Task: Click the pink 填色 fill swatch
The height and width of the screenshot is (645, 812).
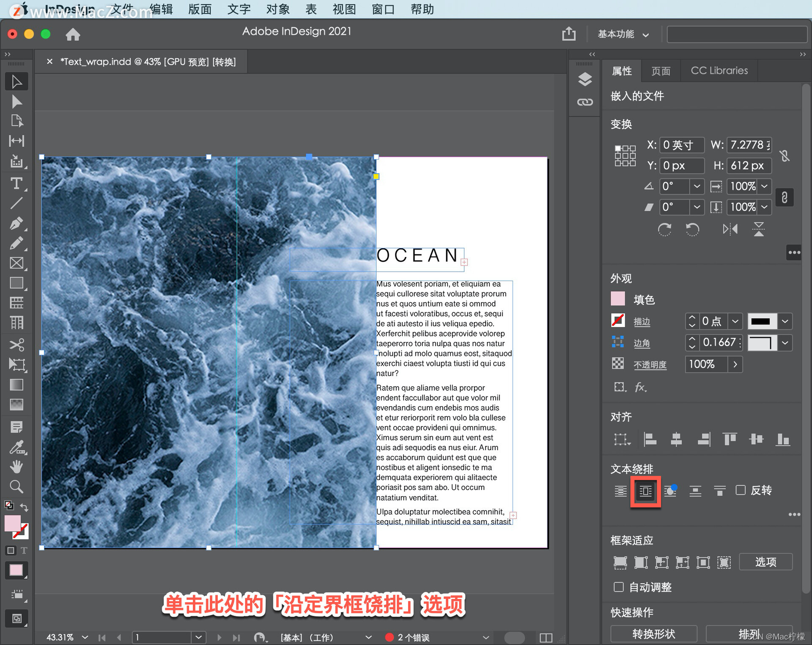Action: click(618, 299)
